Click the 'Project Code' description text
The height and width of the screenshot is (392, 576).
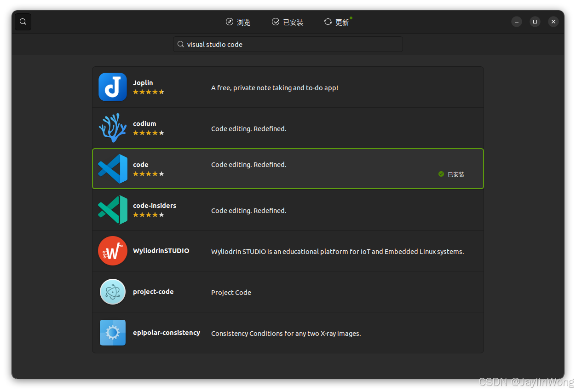coord(231,293)
